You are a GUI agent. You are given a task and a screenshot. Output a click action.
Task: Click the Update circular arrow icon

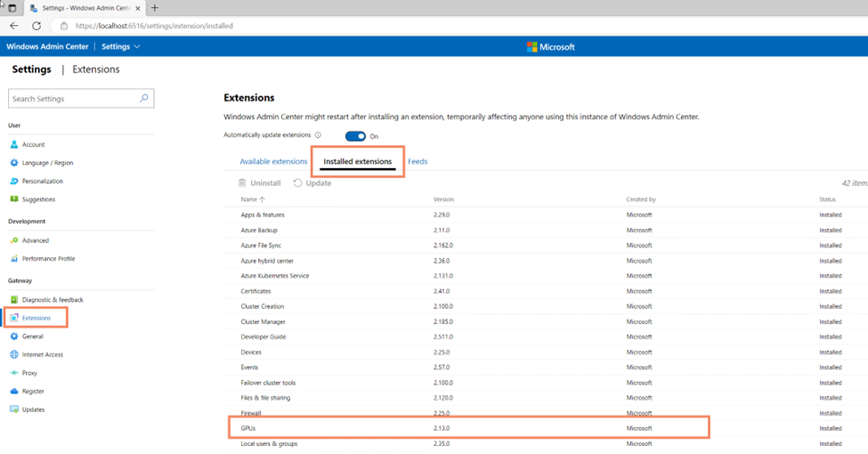point(297,182)
